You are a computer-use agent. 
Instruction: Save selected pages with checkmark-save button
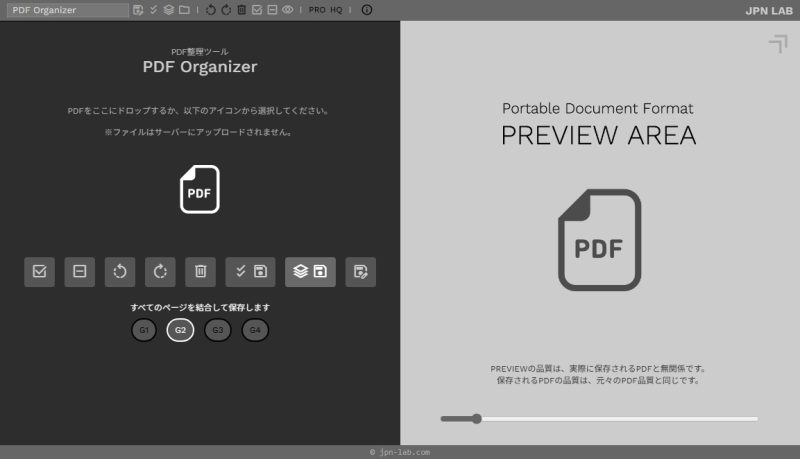coord(250,271)
